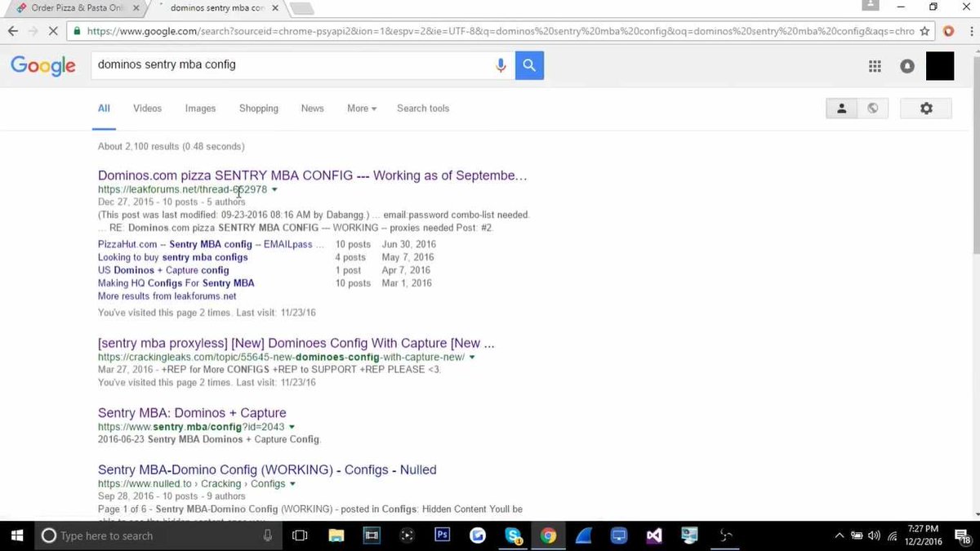980x551 pixels.
Task: Click Chrome profile icon in title bar
Action: (871, 5)
